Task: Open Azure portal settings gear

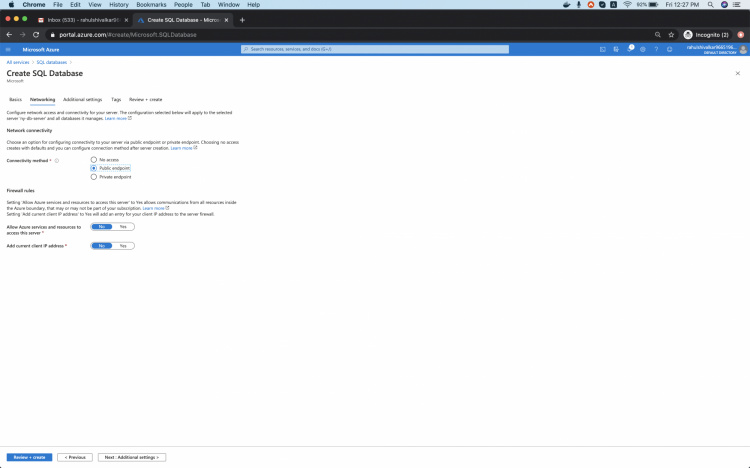Action: point(645,49)
